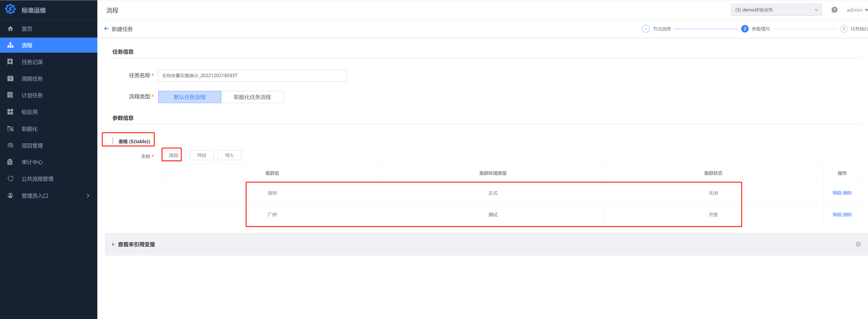868x319 pixels.
Task: Click the back arrow beside 新建任务
Action: click(106, 29)
